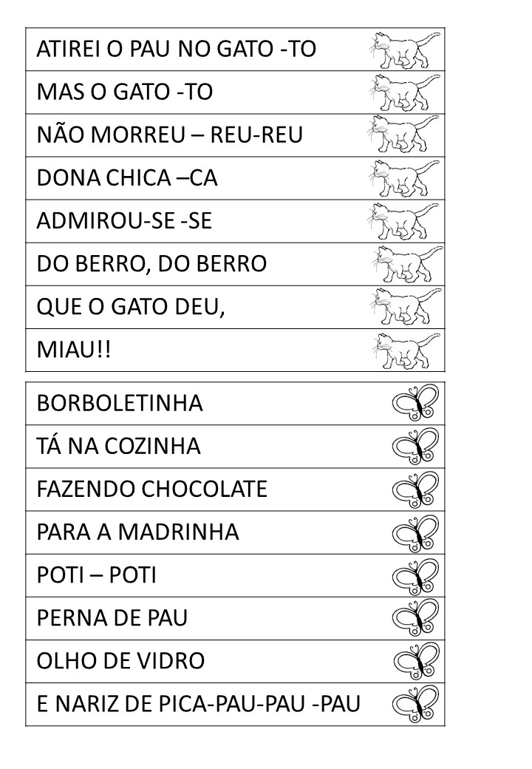Click the text NÃO MORREU – REU-REU

(x=169, y=135)
